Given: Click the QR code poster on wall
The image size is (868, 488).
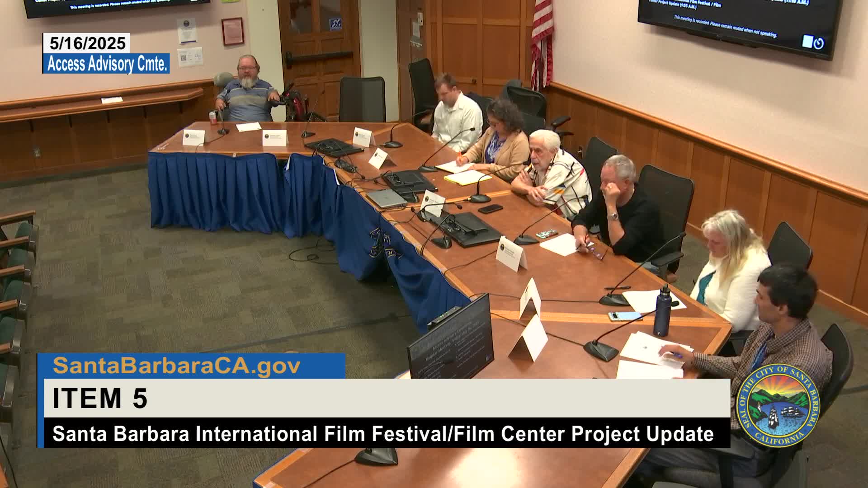Looking at the screenshot, I should (190, 57).
